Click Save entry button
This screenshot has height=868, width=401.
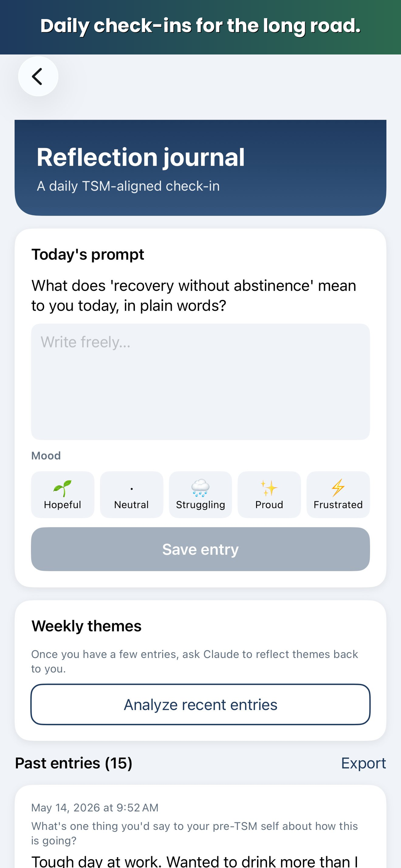(x=200, y=549)
